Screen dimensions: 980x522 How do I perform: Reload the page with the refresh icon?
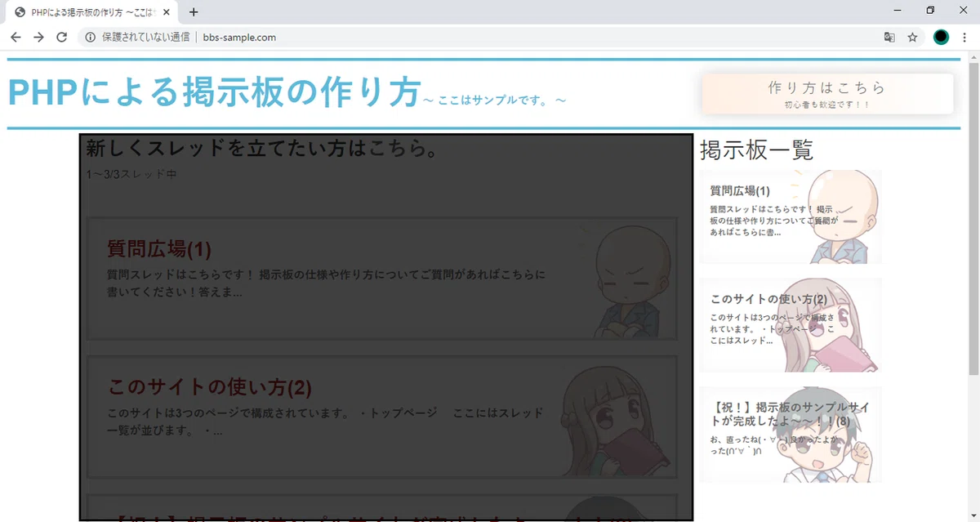[61, 37]
